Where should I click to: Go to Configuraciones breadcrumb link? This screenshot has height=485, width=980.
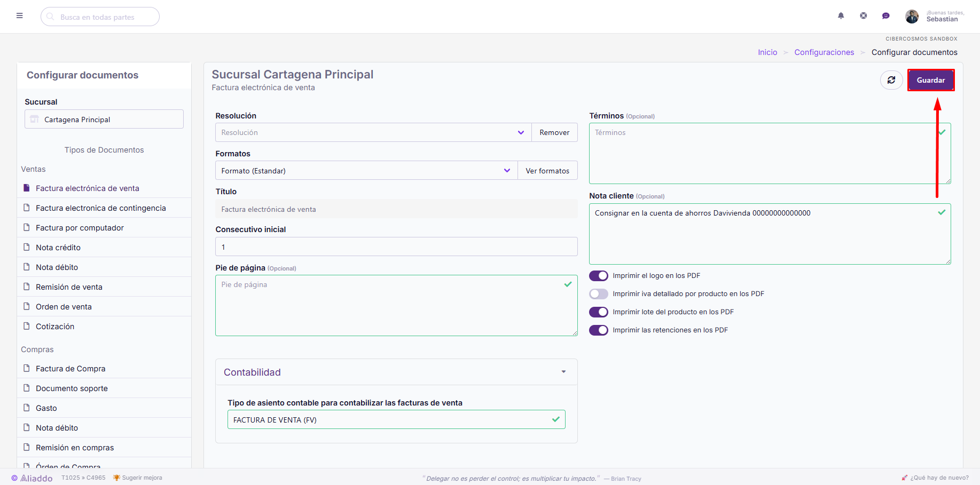point(824,52)
